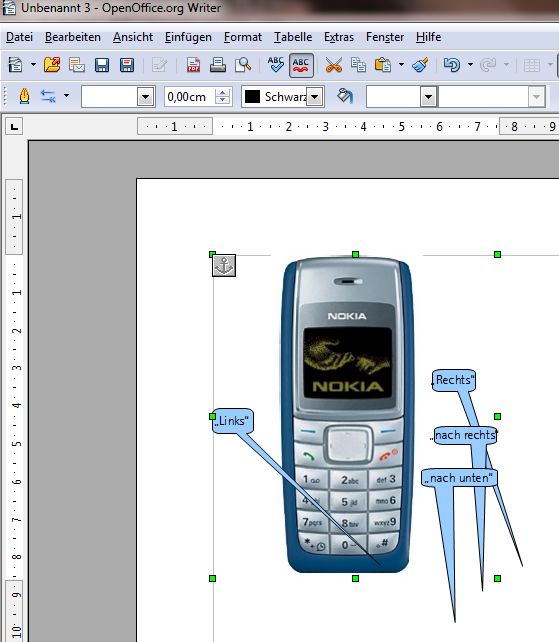
Task: Expand the New Document dropdown arrow
Action: coord(34,65)
